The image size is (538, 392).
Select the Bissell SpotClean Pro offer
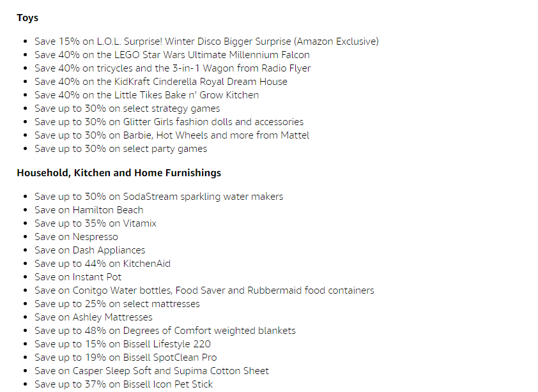pos(126,358)
